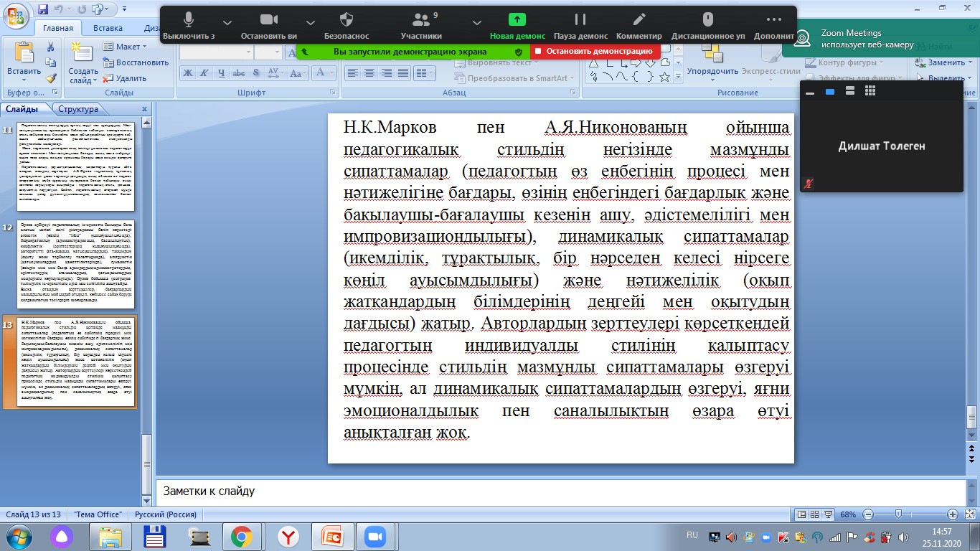Start slideshow view from status bar
The image size is (980, 551).
click(x=830, y=514)
